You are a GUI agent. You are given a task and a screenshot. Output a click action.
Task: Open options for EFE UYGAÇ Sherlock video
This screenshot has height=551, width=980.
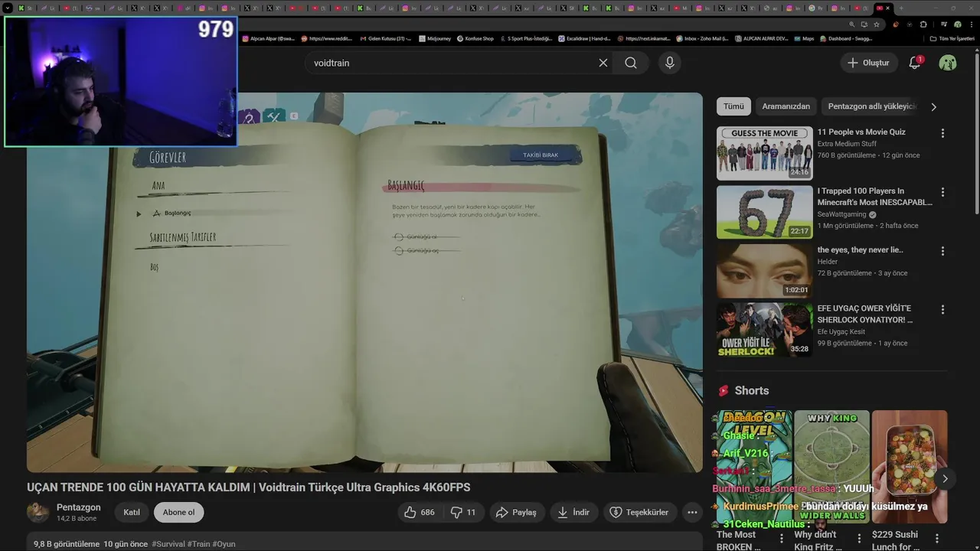(x=942, y=310)
